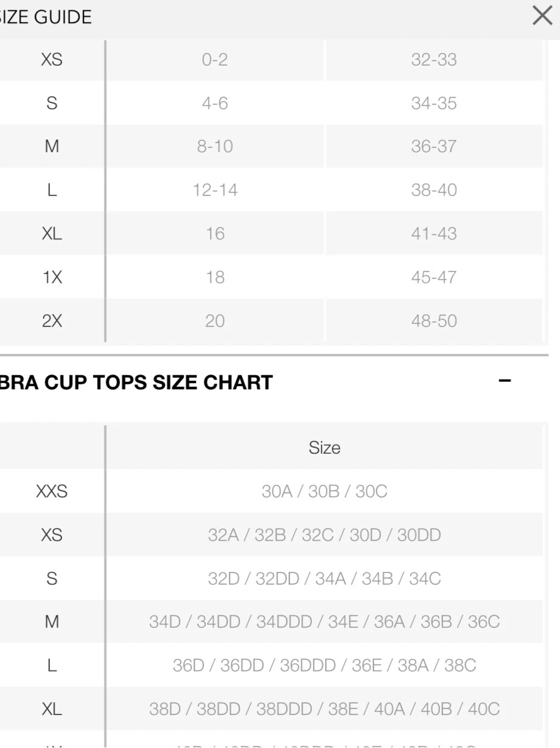Click the 12-14 size cell
The width and height of the screenshot is (560, 748).
[x=215, y=190]
